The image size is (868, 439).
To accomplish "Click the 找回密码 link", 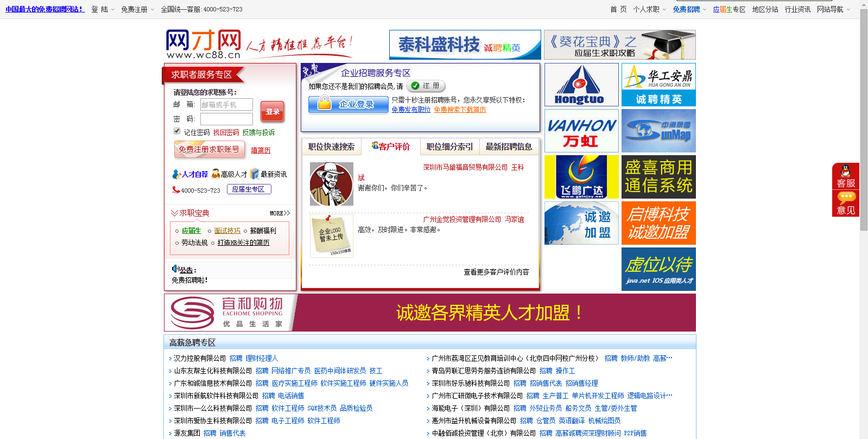I will [226, 132].
